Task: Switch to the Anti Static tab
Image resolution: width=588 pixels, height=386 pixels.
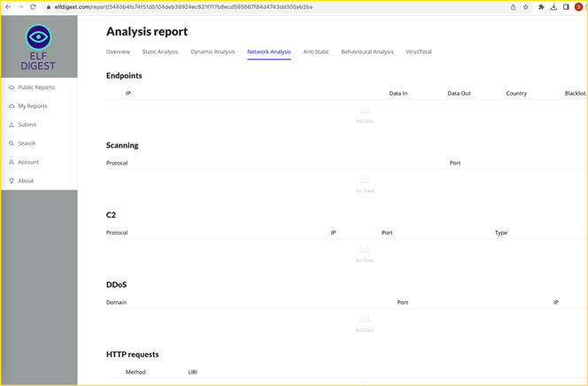Action: pyautogui.click(x=316, y=51)
